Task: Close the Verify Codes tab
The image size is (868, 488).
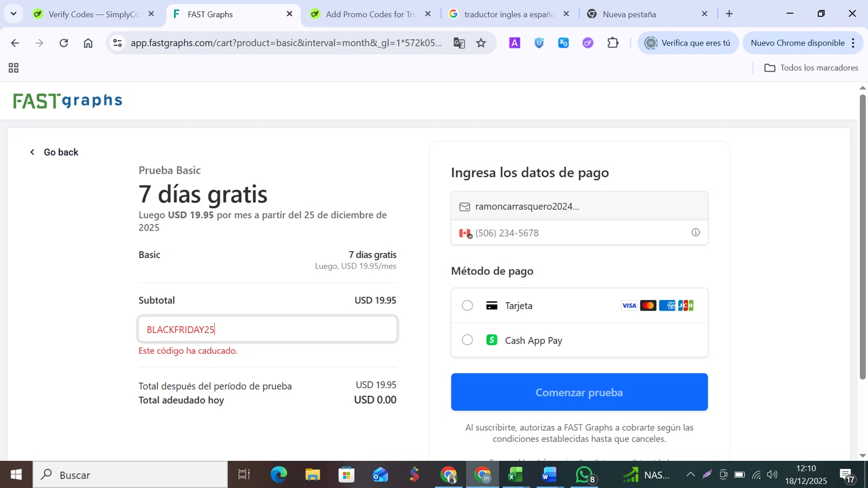Action: pyautogui.click(x=151, y=14)
